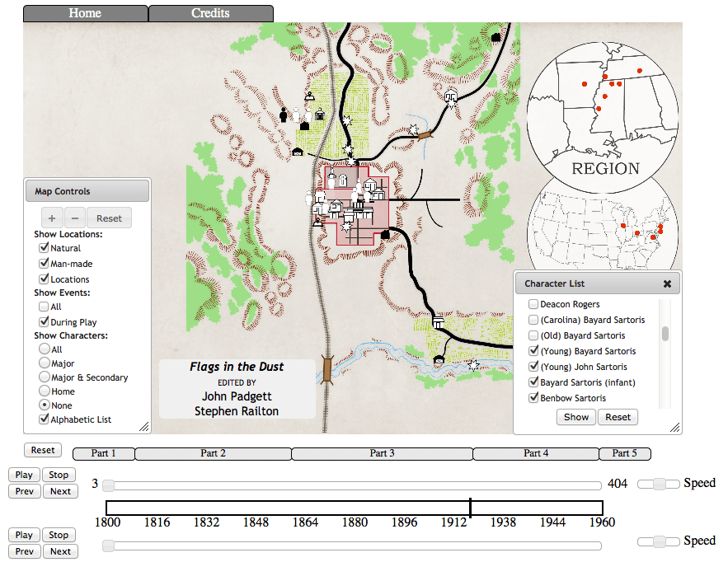Adjust the upper Speed slider

point(659,485)
